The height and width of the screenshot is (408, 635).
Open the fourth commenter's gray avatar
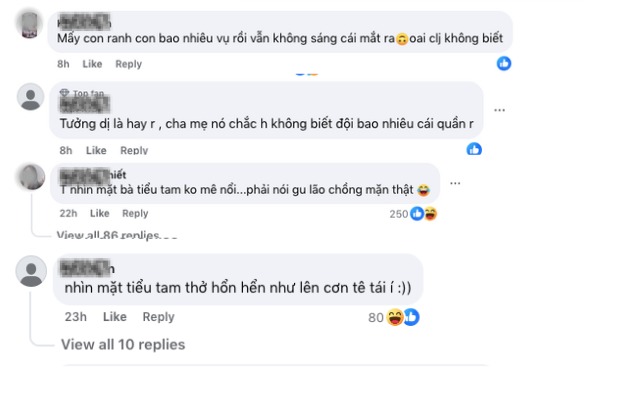(32, 270)
